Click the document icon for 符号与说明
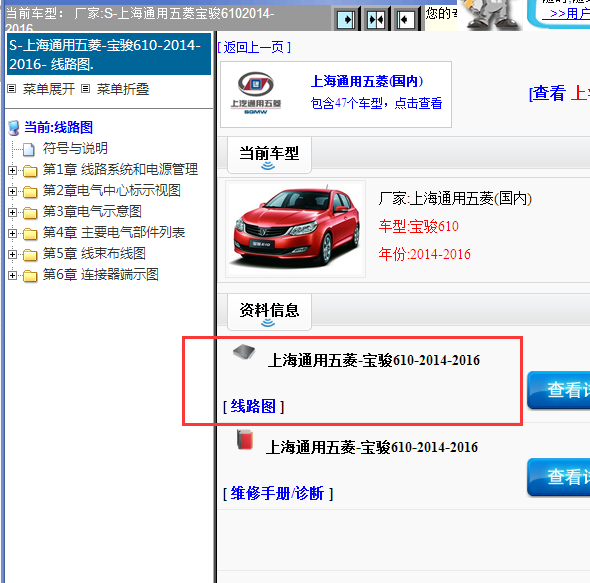The image size is (590, 583). 29,149
